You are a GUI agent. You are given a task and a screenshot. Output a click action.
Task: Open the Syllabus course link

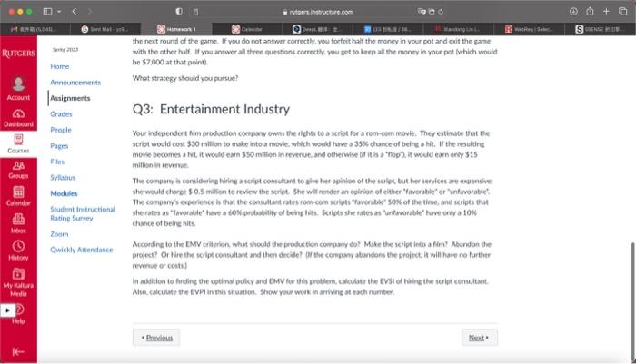tap(63, 178)
